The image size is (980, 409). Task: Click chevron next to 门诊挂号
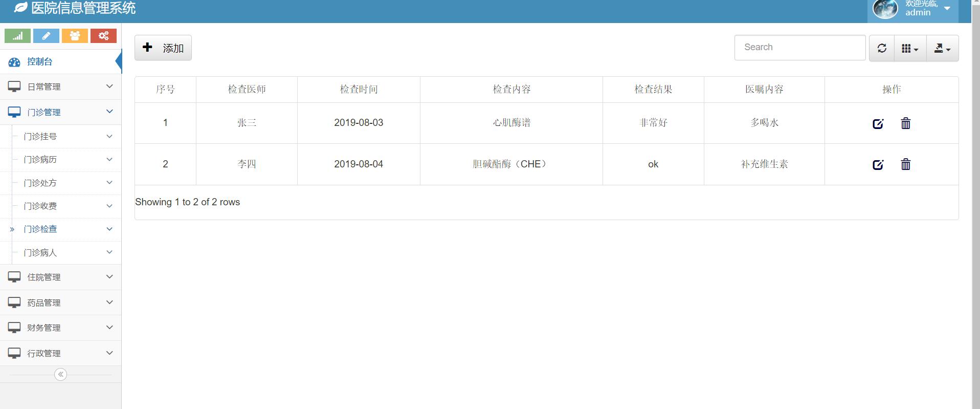click(x=109, y=136)
